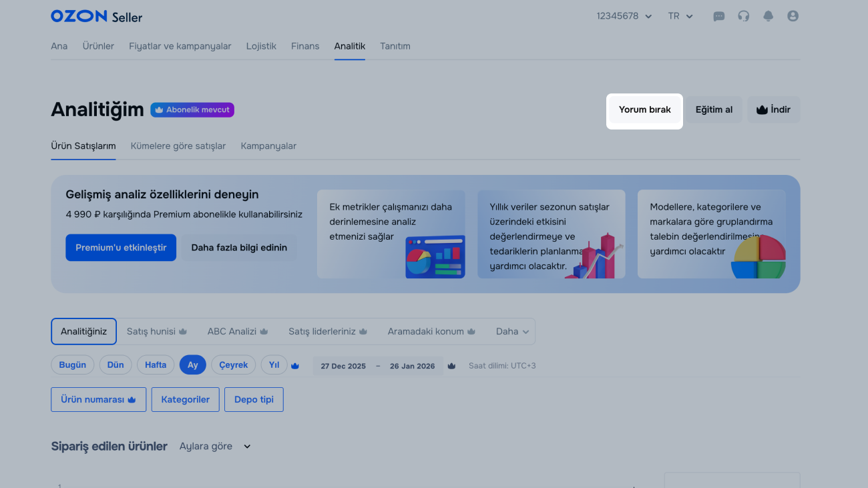Image resolution: width=868 pixels, height=488 pixels.
Task: Open the chat messages icon
Action: coord(718,16)
